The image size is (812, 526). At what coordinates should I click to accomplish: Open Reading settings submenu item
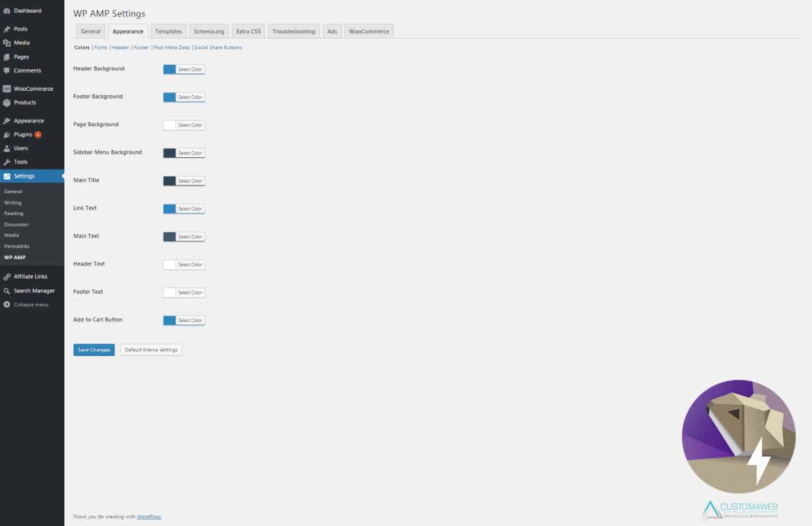[14, 214]
